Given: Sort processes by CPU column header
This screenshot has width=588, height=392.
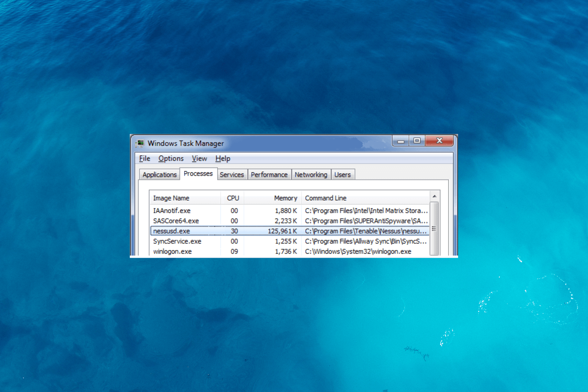Looking at the screenshot, I should click(232, 198).
